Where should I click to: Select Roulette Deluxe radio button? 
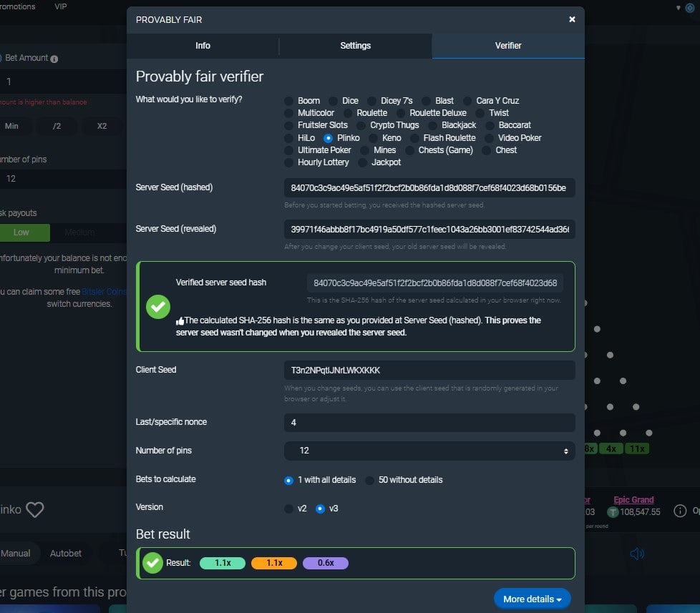(x=401, y=113)
